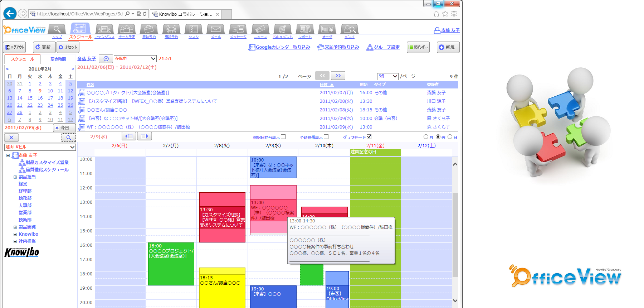Viewport: 644px width, 308px height.
Task: Open Googleカレンダー取り込み link
Action: 283,47
